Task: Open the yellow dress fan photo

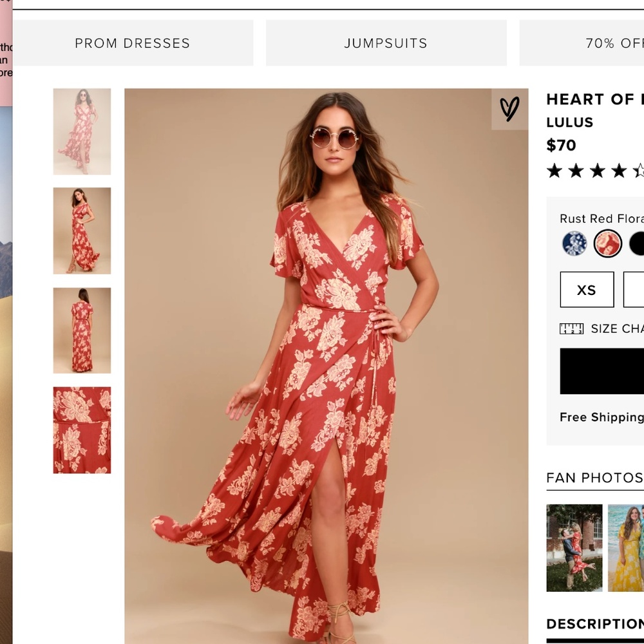Action: click(x=625, y=546)
